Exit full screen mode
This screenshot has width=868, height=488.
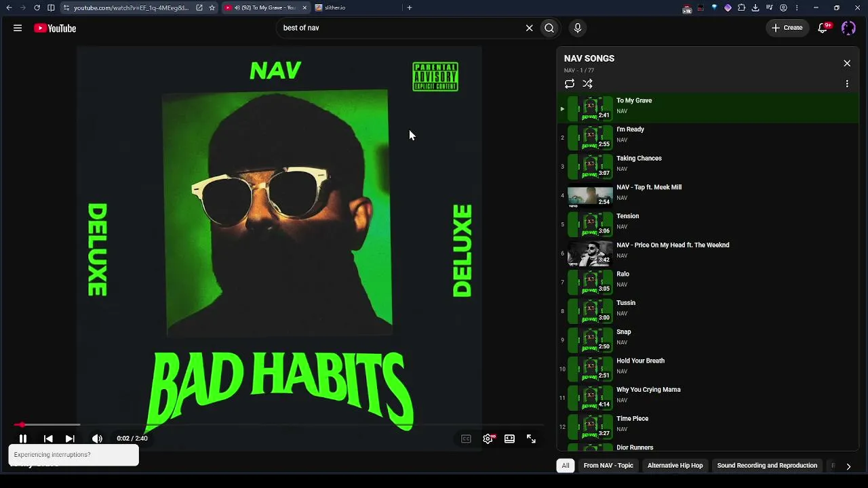click(531, 439)
